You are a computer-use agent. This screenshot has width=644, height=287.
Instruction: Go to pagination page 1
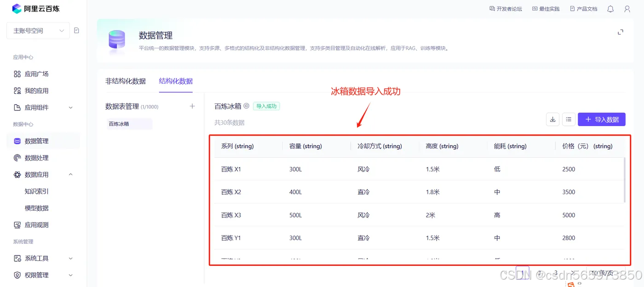[523, 273]
